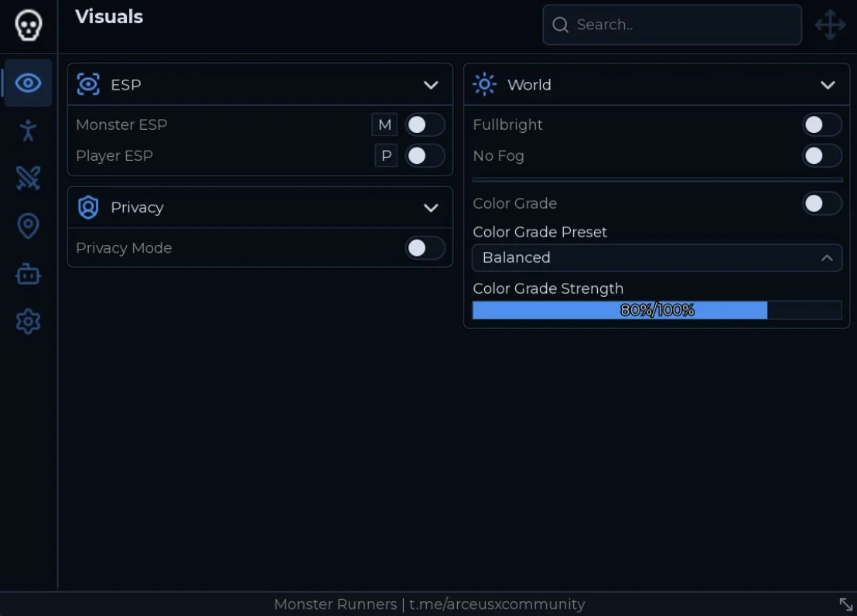Image resolution: width=857 pixels, height=616 pixels.
Task: Open the player figure sidebar tab
Action: (28, 131)
